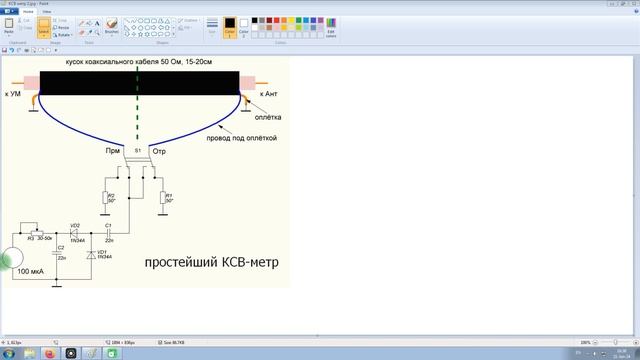Open File Explorer from the taskbar
Image resolution: width=640 pixels, height=360 pixels.
(x=29, y=353)
